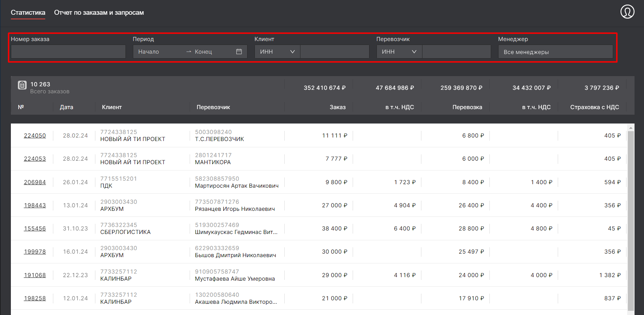644x315 pixels.
Task: Click the Клиент column header in table
Action: [x=112, y=107]
